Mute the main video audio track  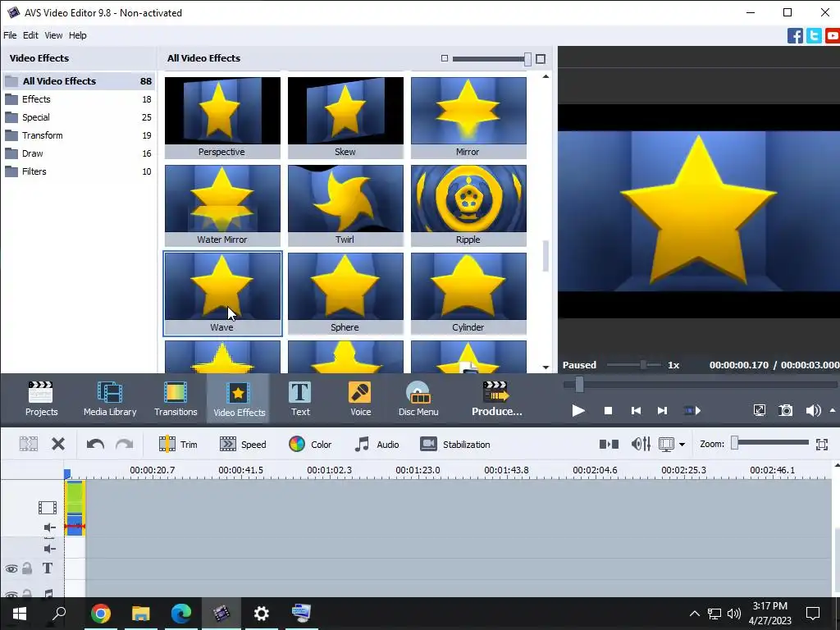(x=49, y=527)
